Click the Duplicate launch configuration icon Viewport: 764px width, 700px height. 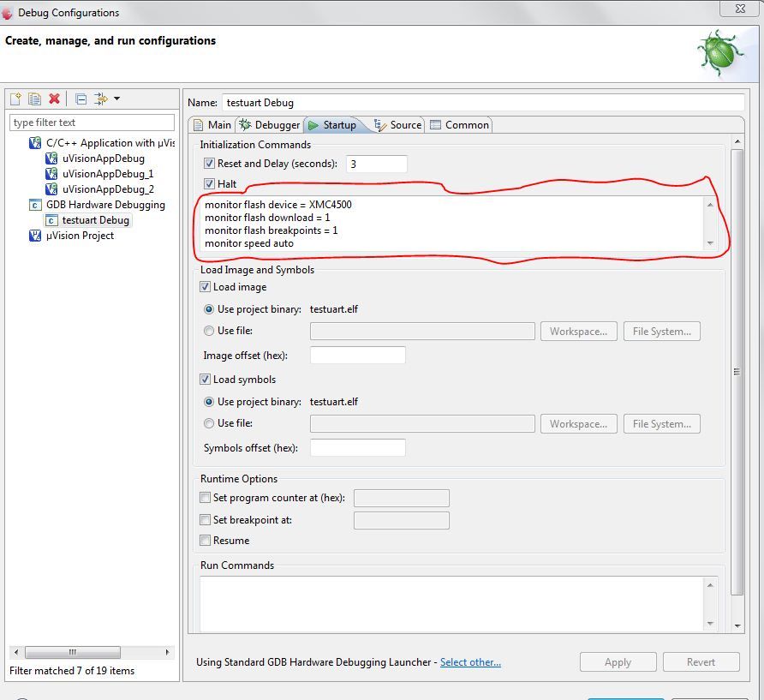[34, 99]
